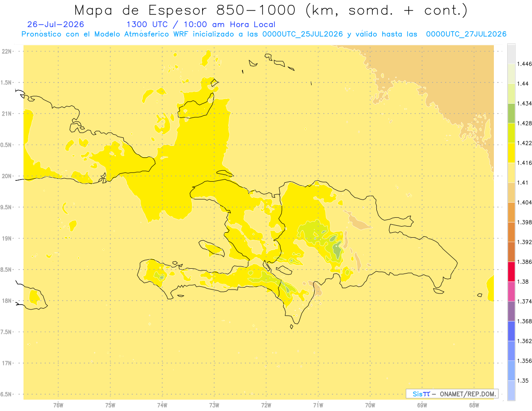Image resolution: width=532 pixels, height=411 pixels.
Task: Click the legend value '1.41'
Action: tap(522, 183)
